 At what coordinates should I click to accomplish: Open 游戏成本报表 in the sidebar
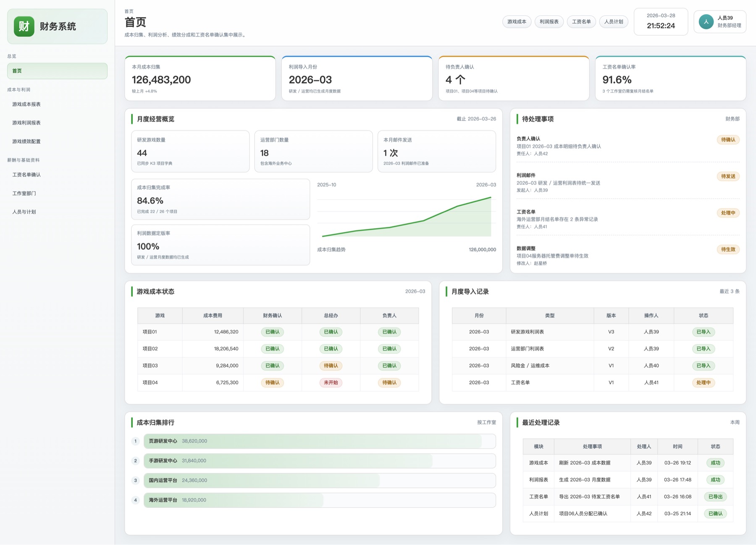(26, 104)
